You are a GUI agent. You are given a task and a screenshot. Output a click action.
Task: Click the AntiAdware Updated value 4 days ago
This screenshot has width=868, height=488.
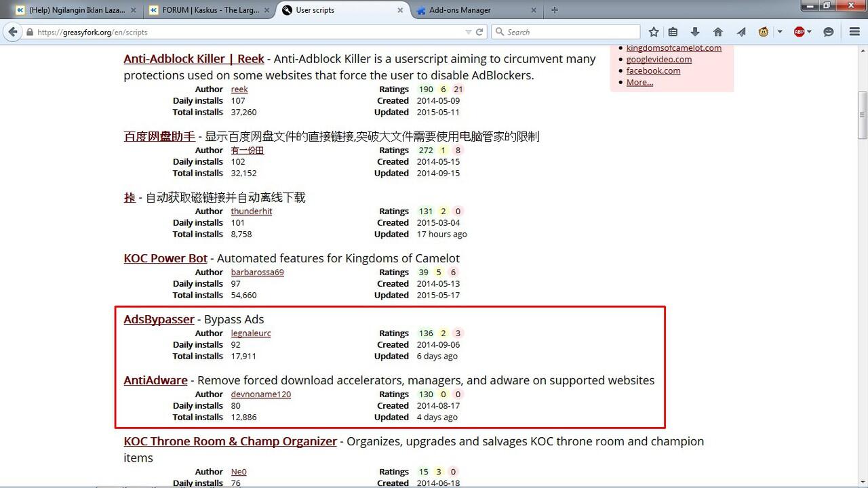click(437, 418)
